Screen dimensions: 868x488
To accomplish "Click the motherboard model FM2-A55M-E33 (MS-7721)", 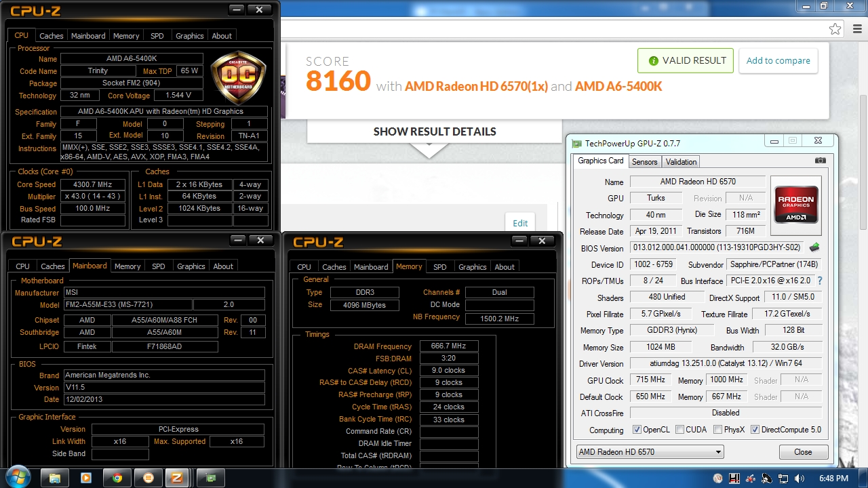I will (x=127, y=305).
